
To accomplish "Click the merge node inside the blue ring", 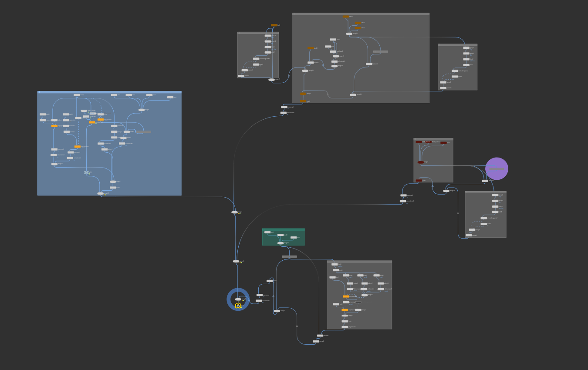I will [238, 299].
